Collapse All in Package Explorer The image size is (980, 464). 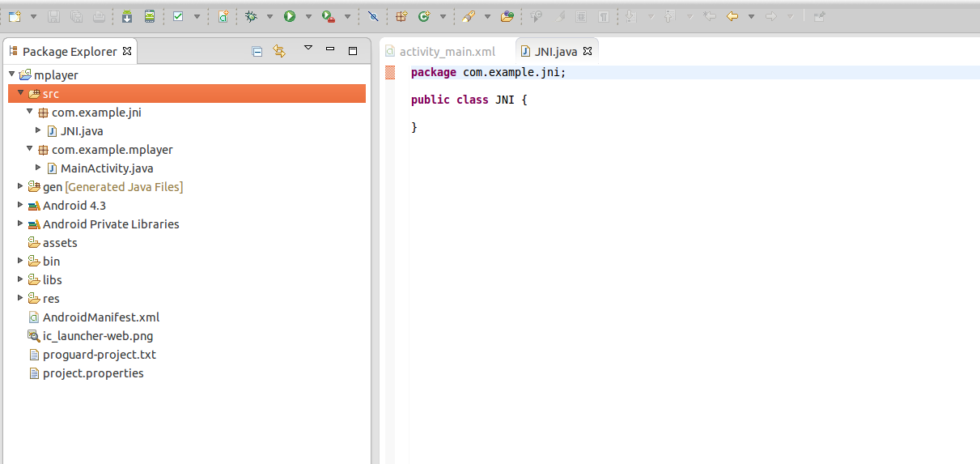click(257, 51)
